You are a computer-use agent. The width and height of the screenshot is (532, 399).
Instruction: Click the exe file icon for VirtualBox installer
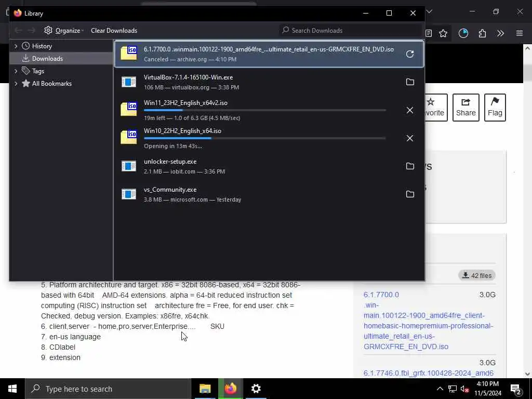point(129,82)
